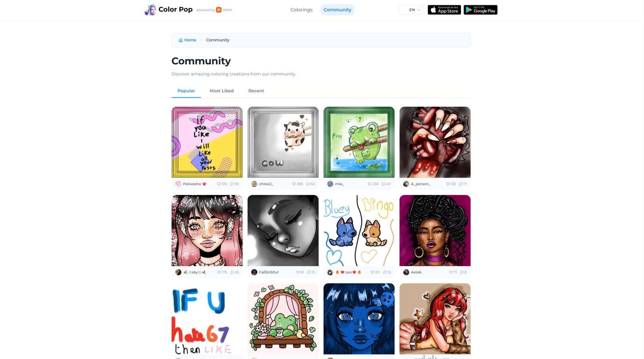Viewport: 644px width, 359px height.
Task: Click the heart icon on A_person_'s post
Action: [448, 184]
